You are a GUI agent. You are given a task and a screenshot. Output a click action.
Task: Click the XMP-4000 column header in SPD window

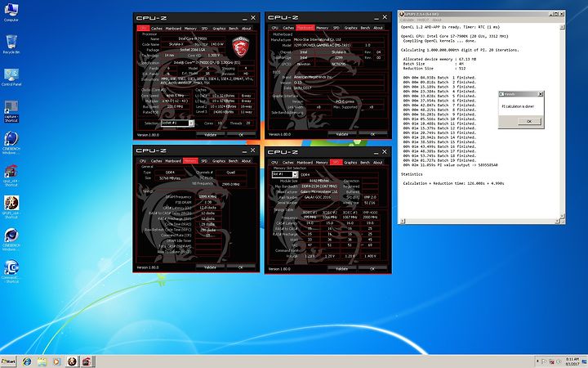click(x=370, y=213)
